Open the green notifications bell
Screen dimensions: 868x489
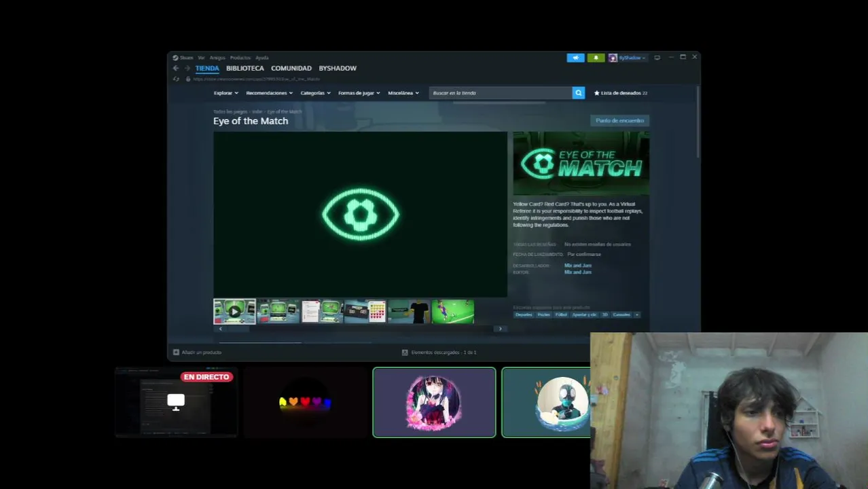tap(596, 58)
